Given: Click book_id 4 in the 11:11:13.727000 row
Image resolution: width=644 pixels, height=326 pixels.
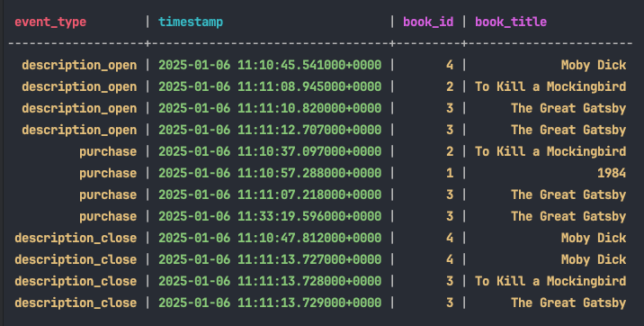Looking at the screenshot, I should 450,259.
